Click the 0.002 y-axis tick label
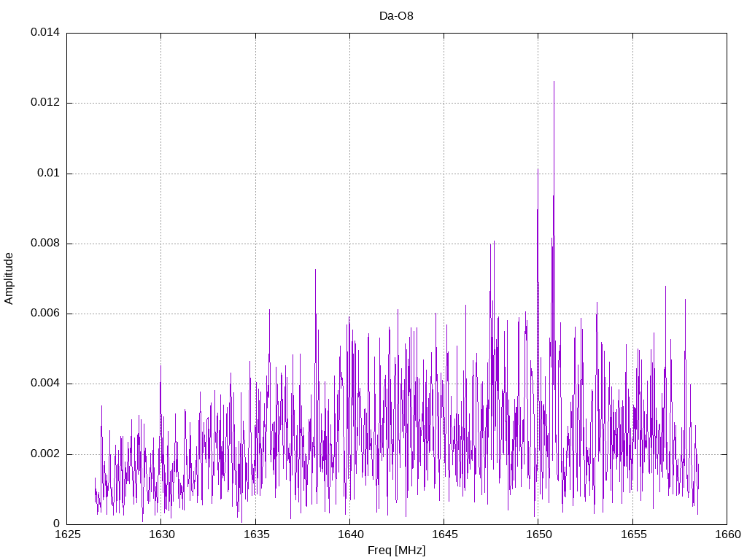The image size is (747, 560). tap(44, 454)
